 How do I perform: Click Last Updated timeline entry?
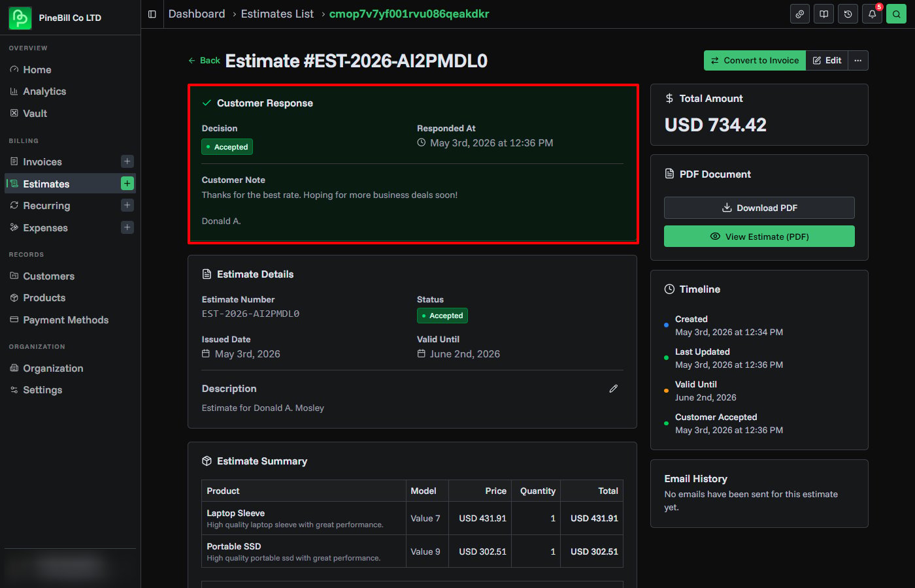[x=729, y=358]
